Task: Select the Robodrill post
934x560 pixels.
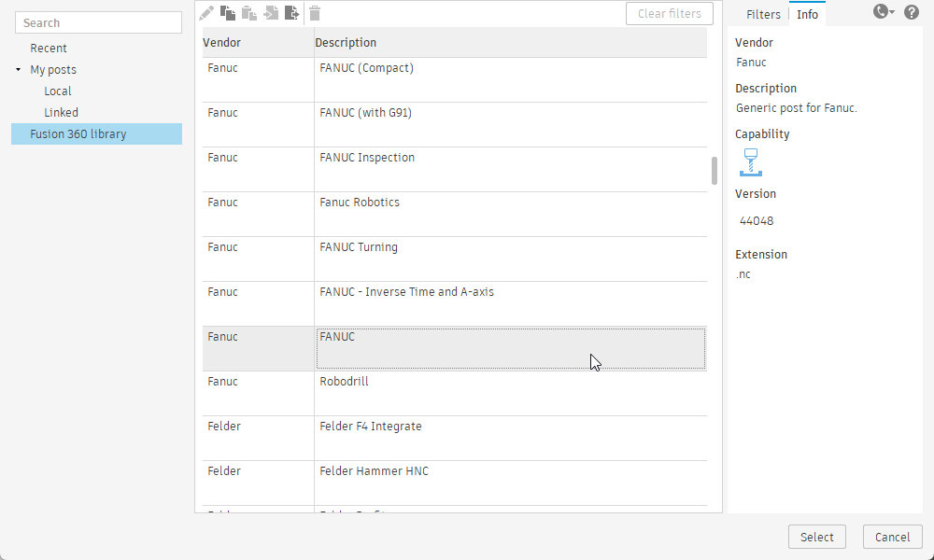Action: (511, 393)
